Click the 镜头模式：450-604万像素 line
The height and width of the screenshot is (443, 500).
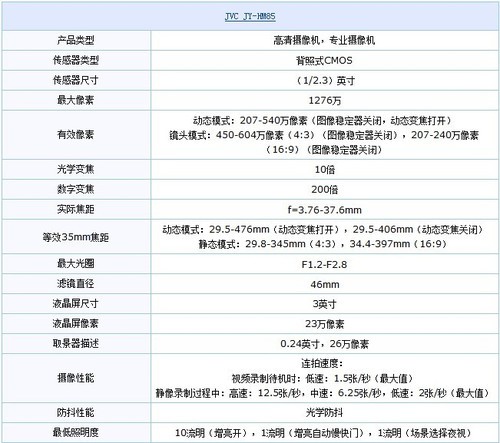324,135
